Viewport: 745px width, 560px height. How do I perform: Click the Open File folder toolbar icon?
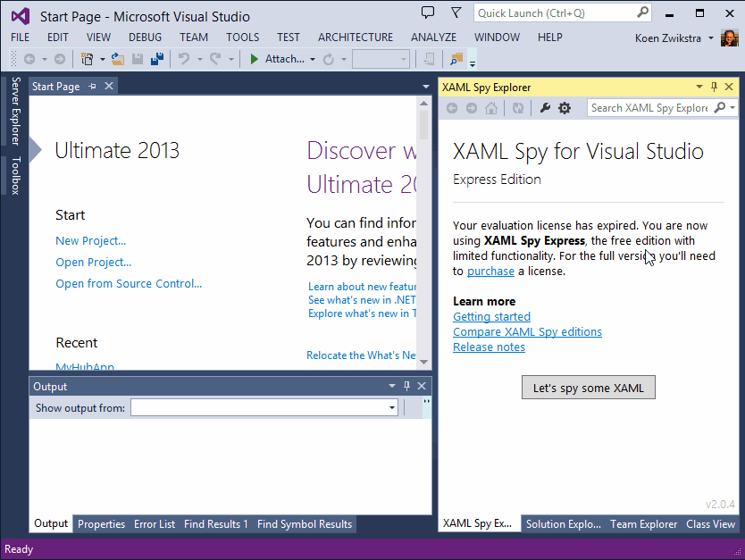[x=117, y=59]
